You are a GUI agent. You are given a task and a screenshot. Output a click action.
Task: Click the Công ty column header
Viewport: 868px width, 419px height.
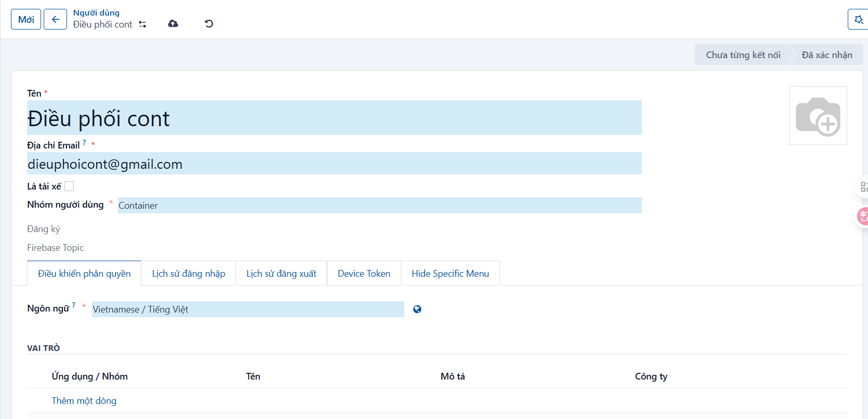651,376
